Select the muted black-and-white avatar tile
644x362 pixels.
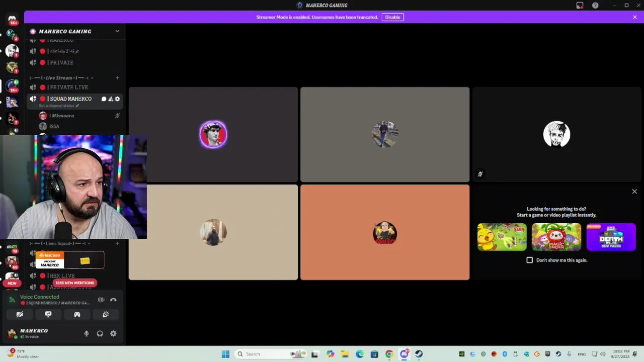(x=556, y=134)
